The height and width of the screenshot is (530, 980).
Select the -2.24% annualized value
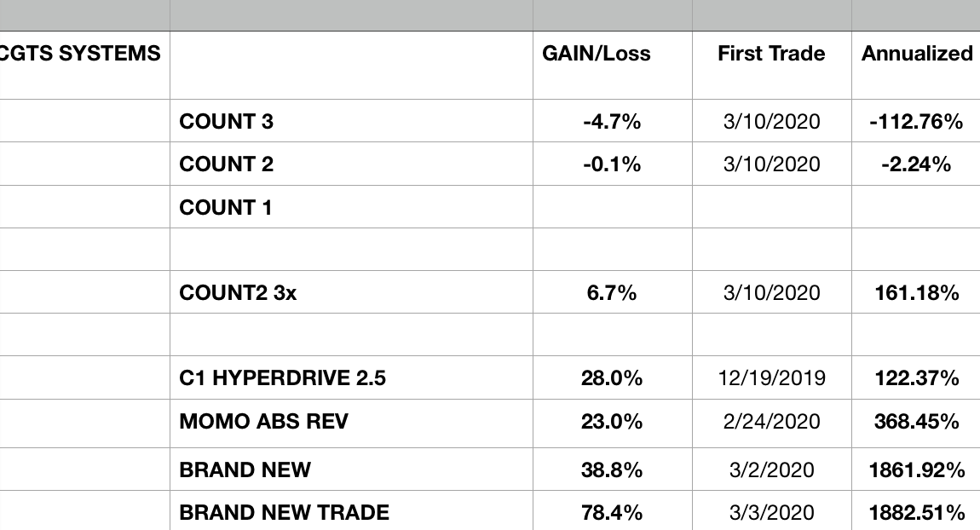916,164
